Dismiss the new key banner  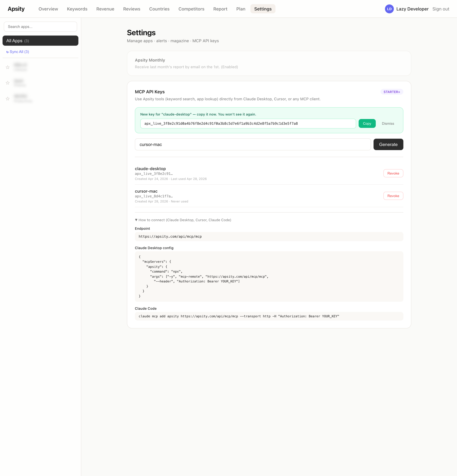[388, 123]
